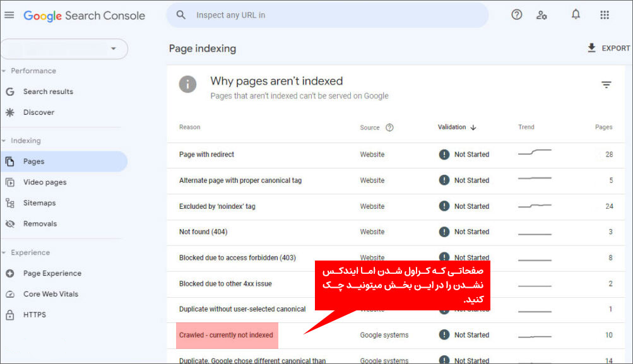Viewport: 633px width, 364px height.
Task: Click the HTTPS lock icon
Action: [x=10, y=315]
